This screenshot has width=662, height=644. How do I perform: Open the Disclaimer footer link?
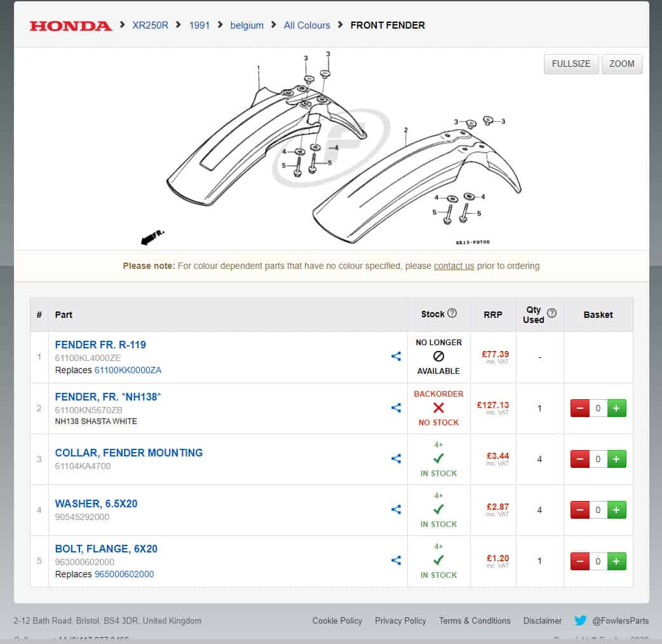coord(543,620)
